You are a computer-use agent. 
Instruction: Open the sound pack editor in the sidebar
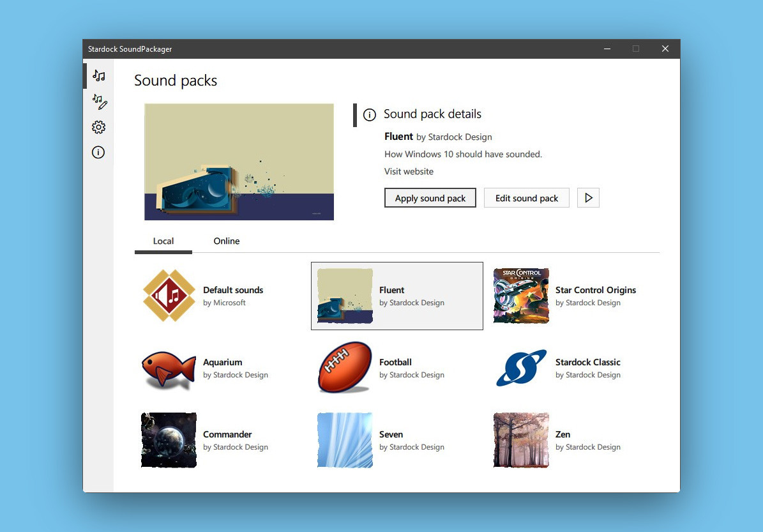98,102
